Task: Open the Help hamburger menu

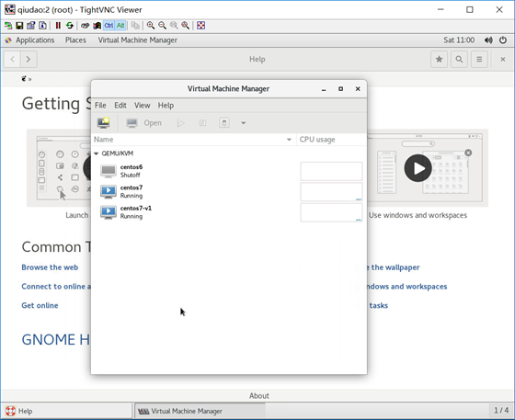Action: click(479, 60)
